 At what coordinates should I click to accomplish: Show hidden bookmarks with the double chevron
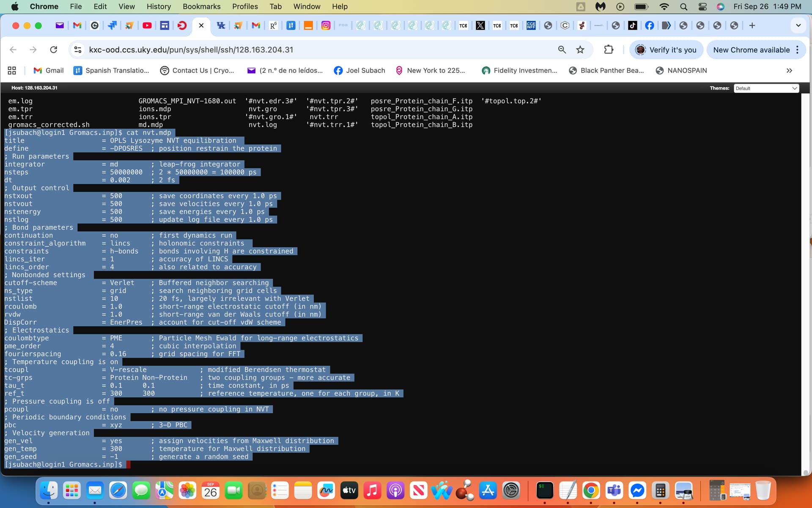pos(789,70)
